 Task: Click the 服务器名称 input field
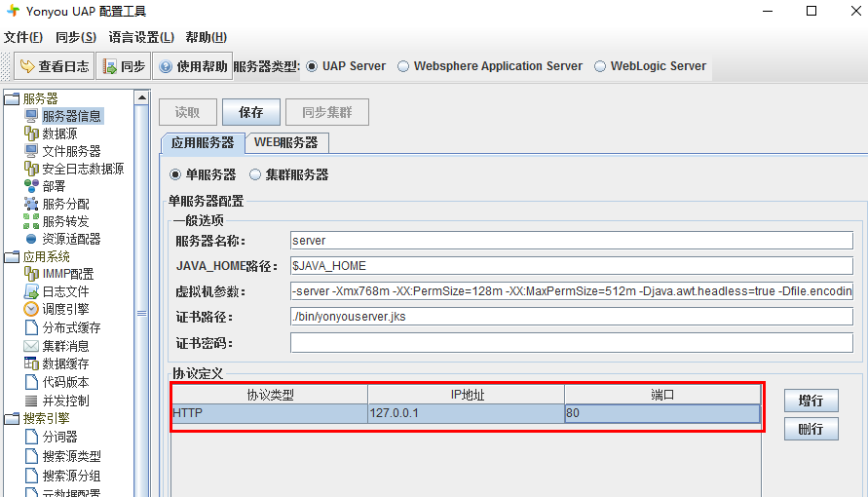pyautogui.click(x=571, y=240)
